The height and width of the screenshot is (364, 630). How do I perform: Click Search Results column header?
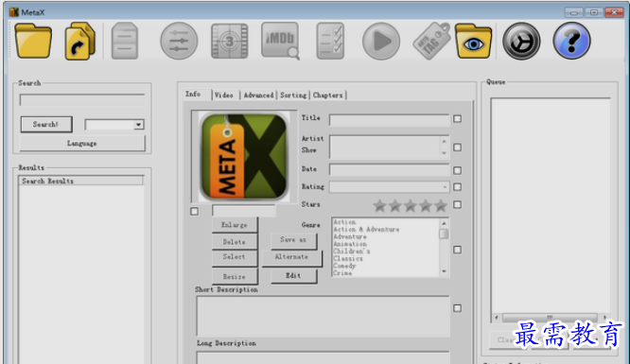(80, 182)
